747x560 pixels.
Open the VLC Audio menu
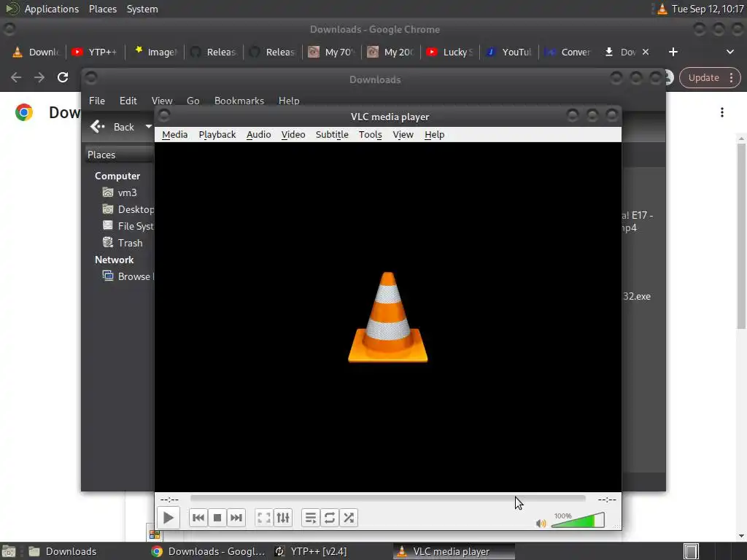pos(259,135)
